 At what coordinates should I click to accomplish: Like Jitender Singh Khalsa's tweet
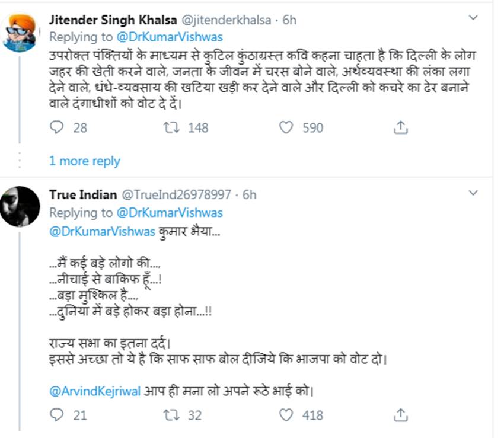[286, 127]
